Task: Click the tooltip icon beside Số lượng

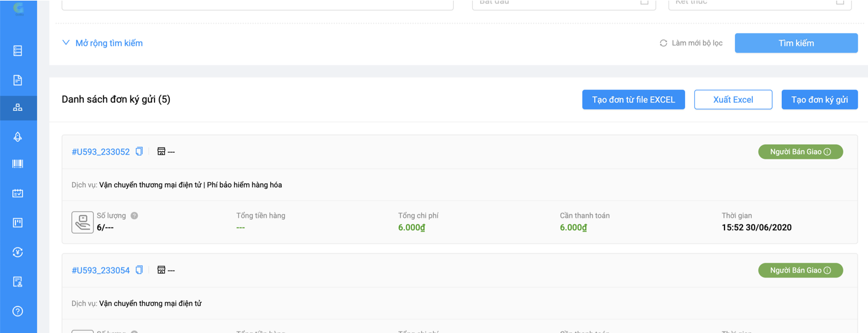Action: [x=134, y=215]
